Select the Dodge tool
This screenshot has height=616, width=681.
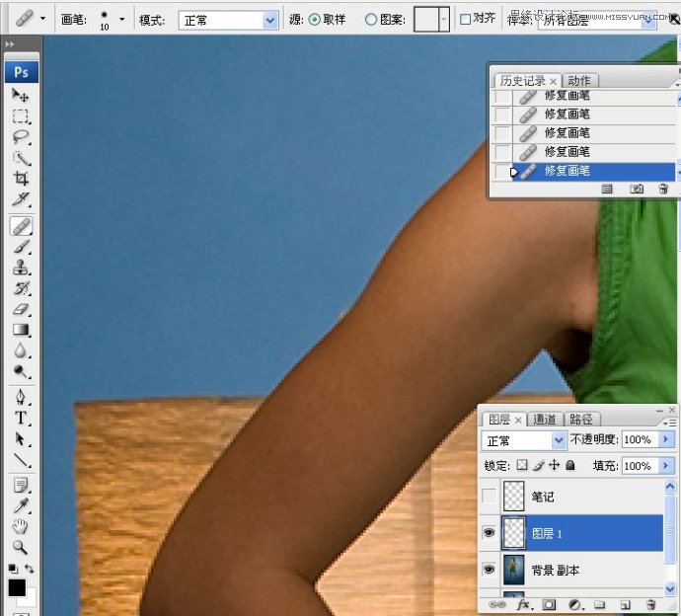coord(20,372)
